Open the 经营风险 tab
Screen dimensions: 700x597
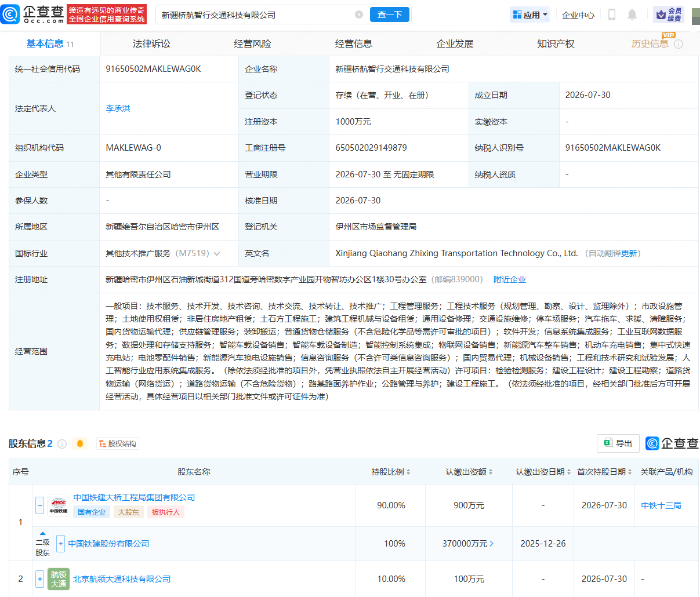tap(252, 43)
